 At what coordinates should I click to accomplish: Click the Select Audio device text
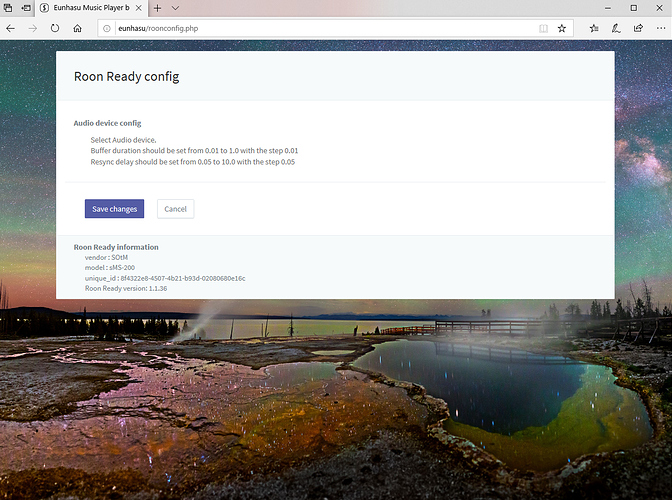(123, 140)
